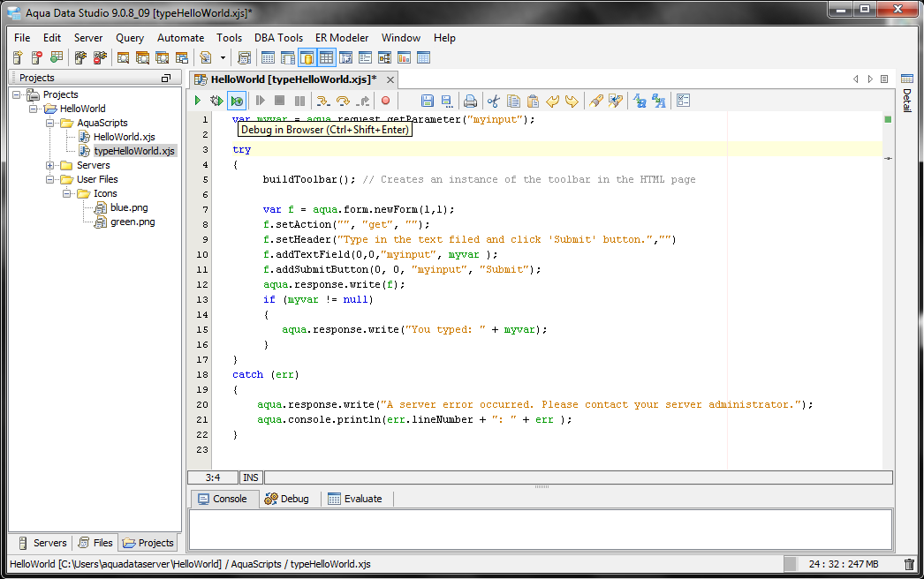Click the Undo arrow icon
Viewport: 924px width, 579px height.
553,101
